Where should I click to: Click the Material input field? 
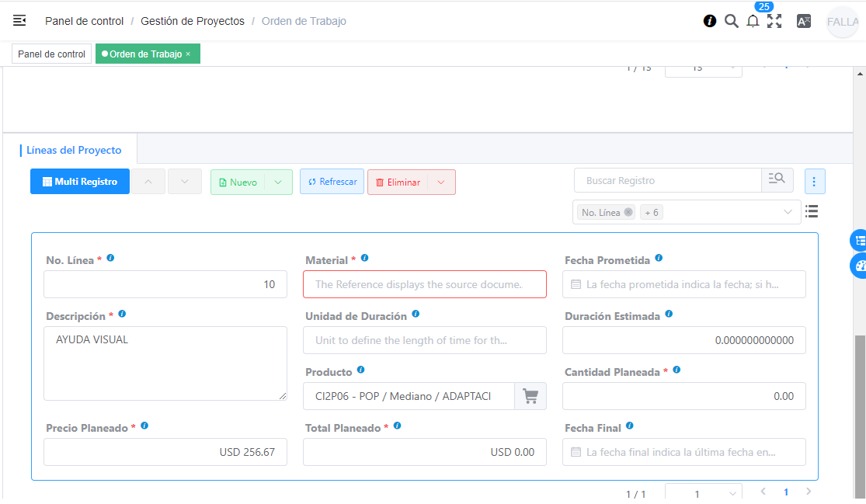point(424,284)
